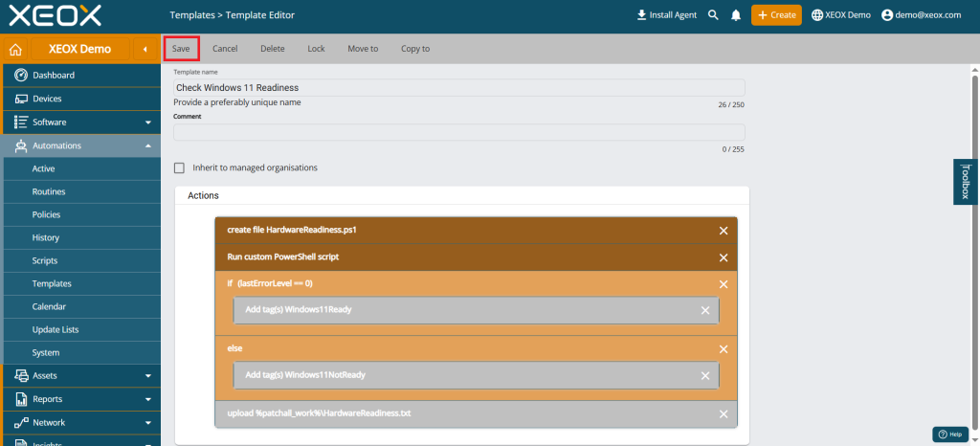980x446 pixels.
Task: Click the XEOX Demo globe icon
Action: (817, 15)
